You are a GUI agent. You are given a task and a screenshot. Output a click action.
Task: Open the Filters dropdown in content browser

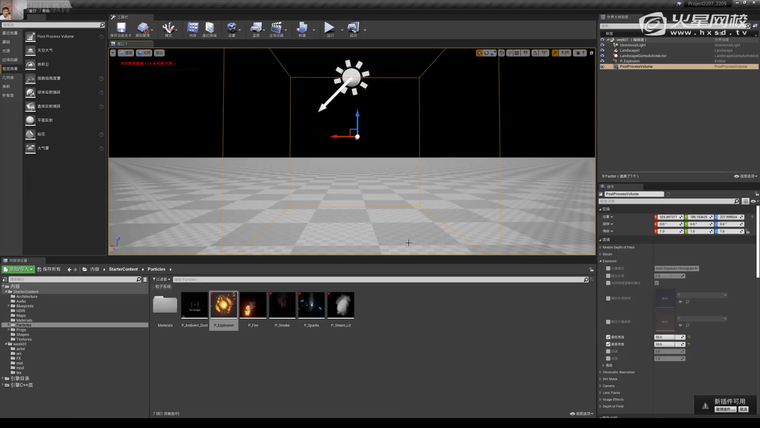(162, 279)
